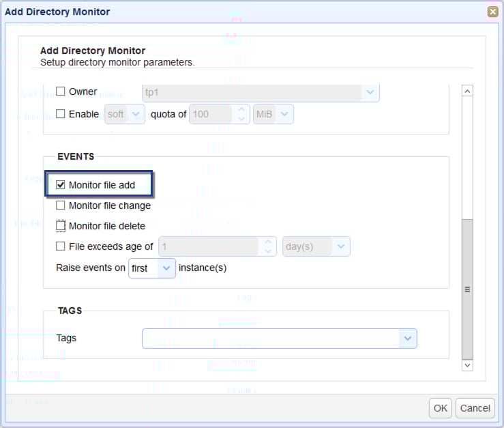The height and width of the screenshot is (428, 504).
Task: Open the Owner tp1 dropdown
Action: pos(370,92)
